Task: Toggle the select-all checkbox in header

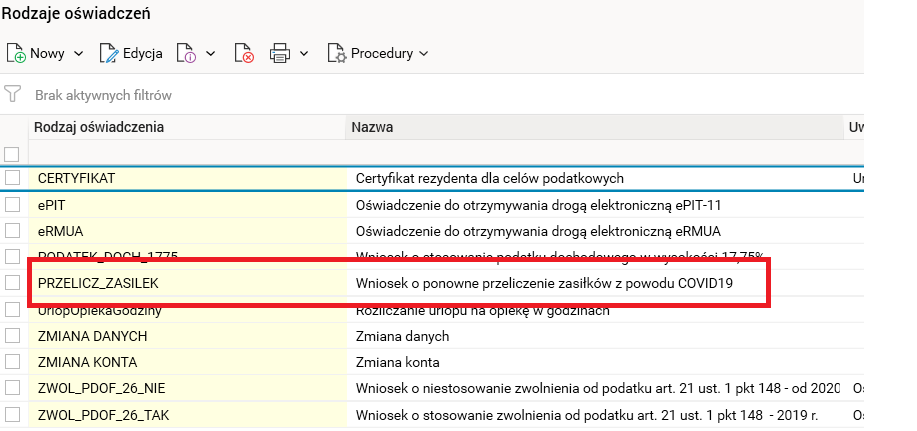Action: [12, 154]
